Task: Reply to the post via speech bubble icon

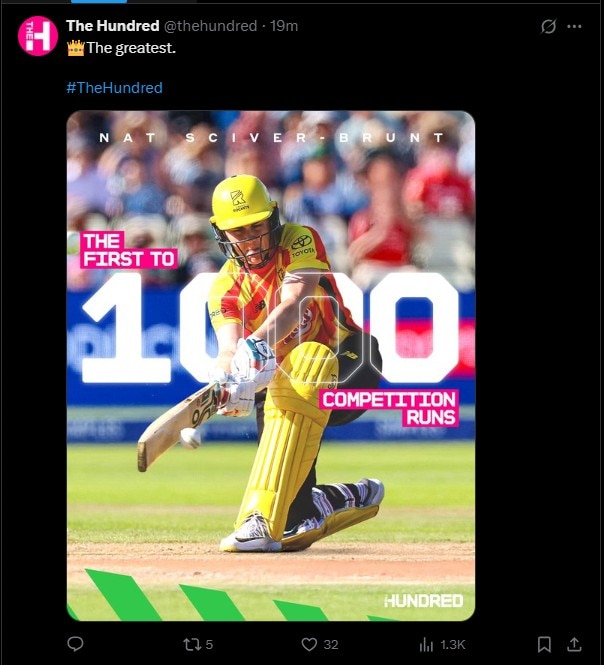Action: pos(76,644)
